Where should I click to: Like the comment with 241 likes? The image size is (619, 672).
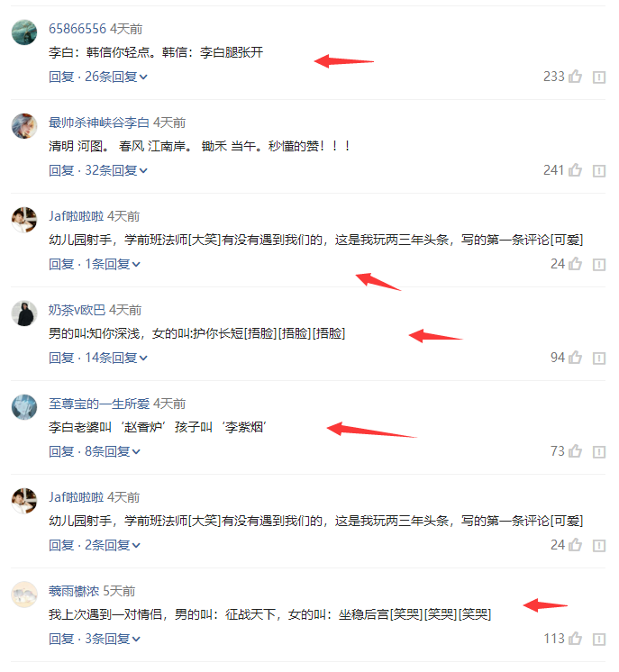575,170
